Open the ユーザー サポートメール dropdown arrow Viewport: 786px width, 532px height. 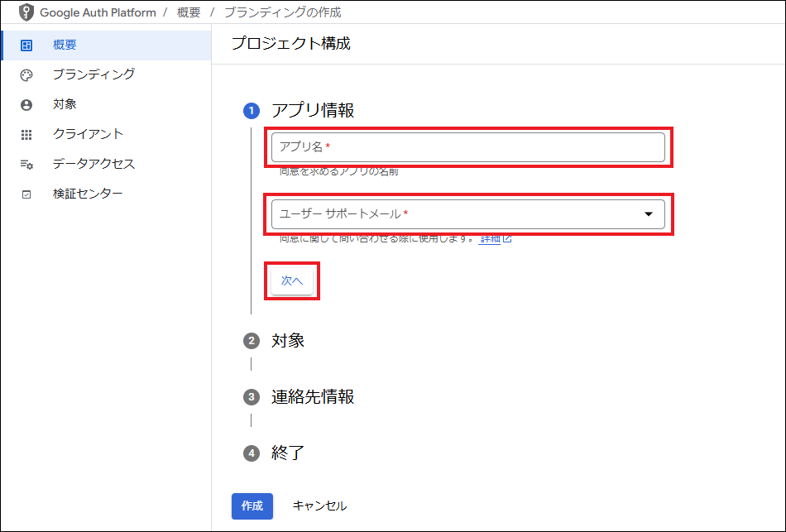(x=649, y=214)
